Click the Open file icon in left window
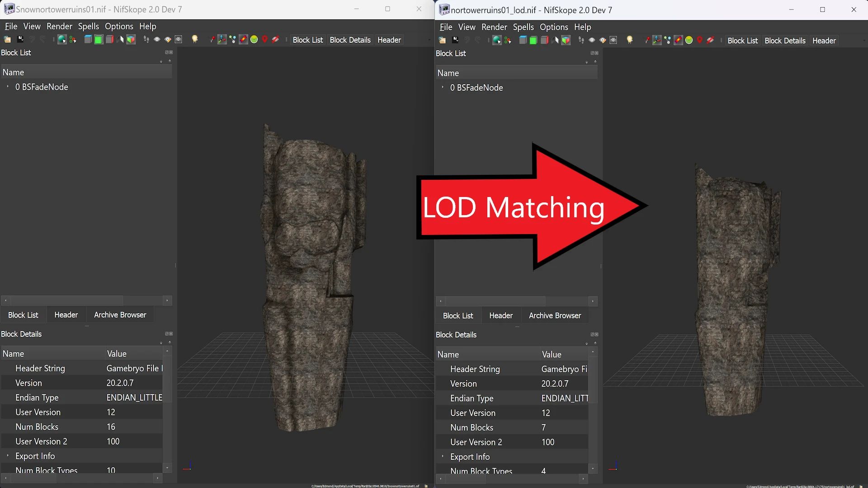Screen dimensions: 868x488 click(x=7, y=39)
